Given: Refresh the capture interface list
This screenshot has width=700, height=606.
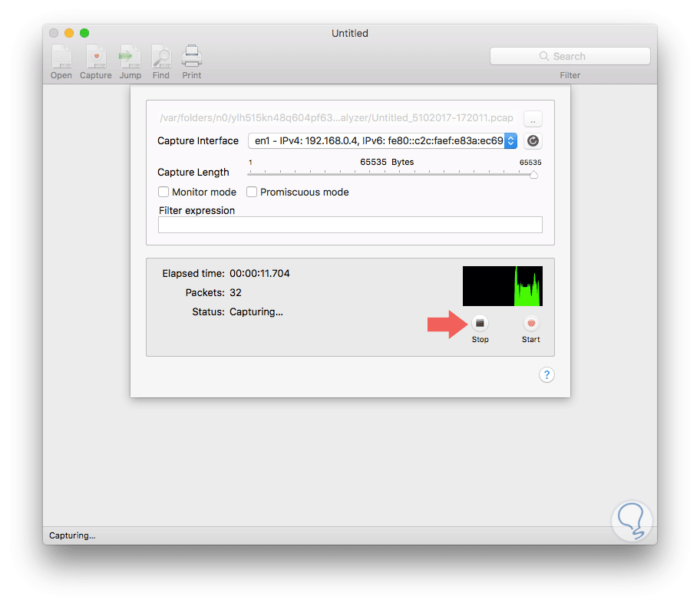Looking at the screenshot, I should coord(533,141).
